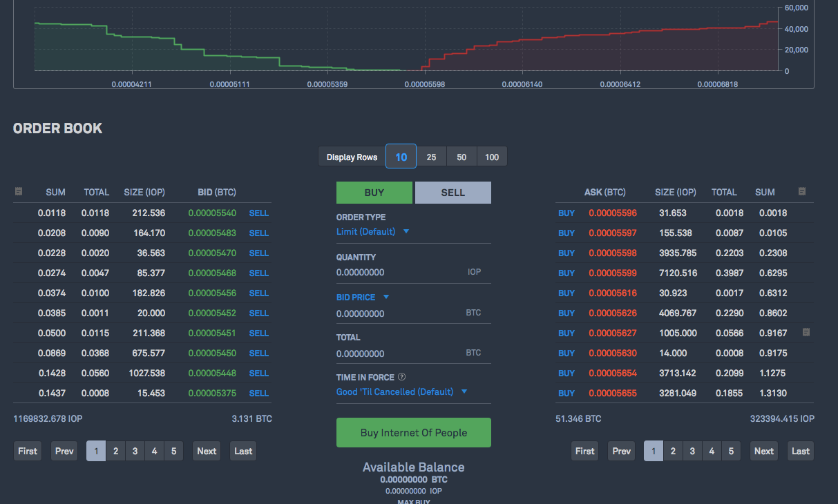Image resolution: width=838 pixels, height=504 pixels.
Task: Switch display rows to 100
Action: click(492, 157)
